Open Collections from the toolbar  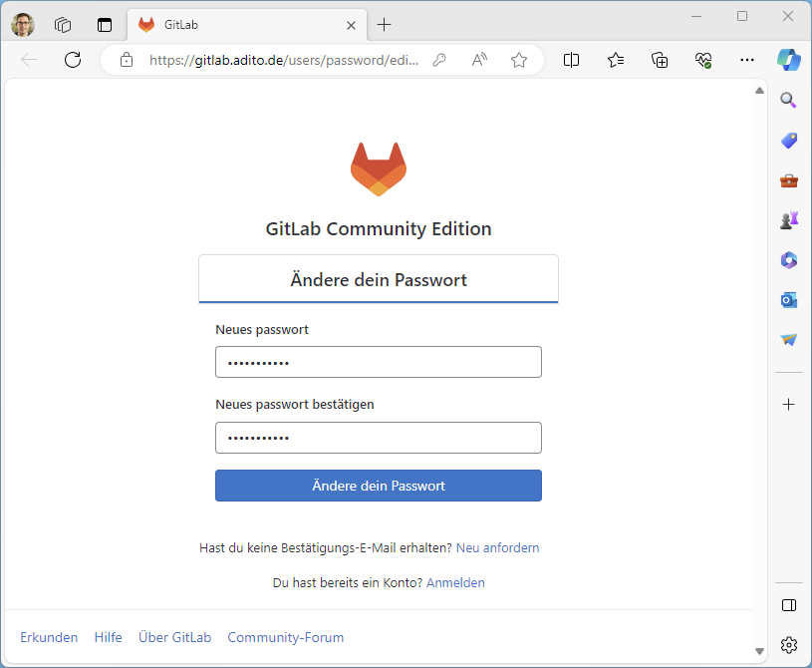tap(659, 60)
